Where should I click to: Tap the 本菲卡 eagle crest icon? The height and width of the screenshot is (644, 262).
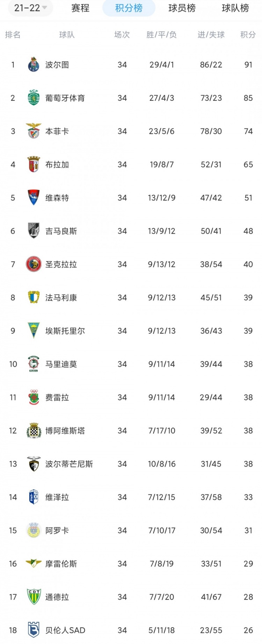coord(34,131)
